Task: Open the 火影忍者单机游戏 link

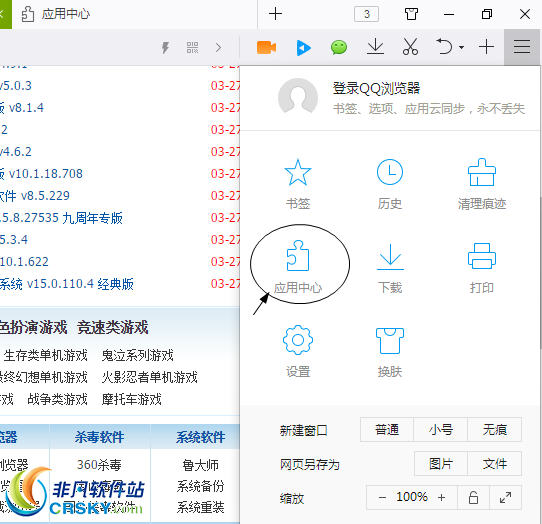Action: (149, 377)
